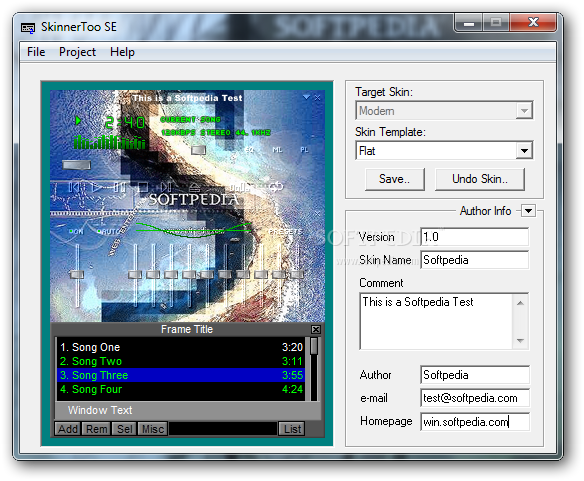Click the Misc button in playlist
This screenshot has width=584, height=481.
click(153, 429)
